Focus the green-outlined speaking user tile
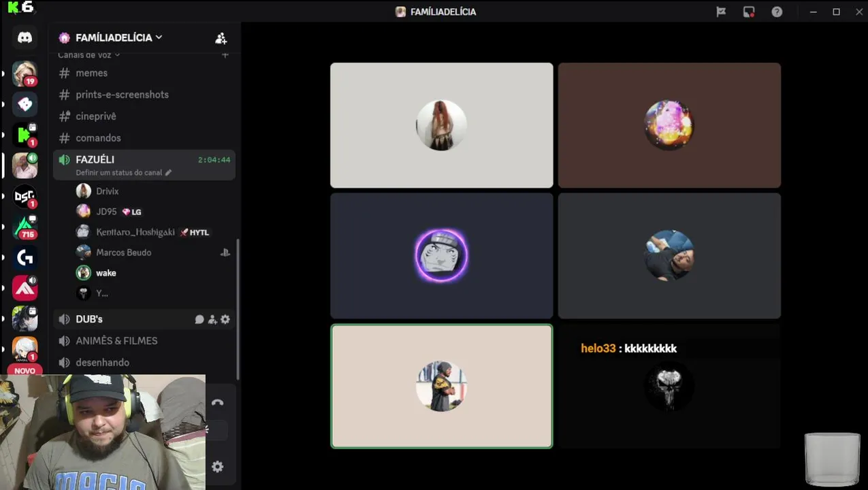 442,386
